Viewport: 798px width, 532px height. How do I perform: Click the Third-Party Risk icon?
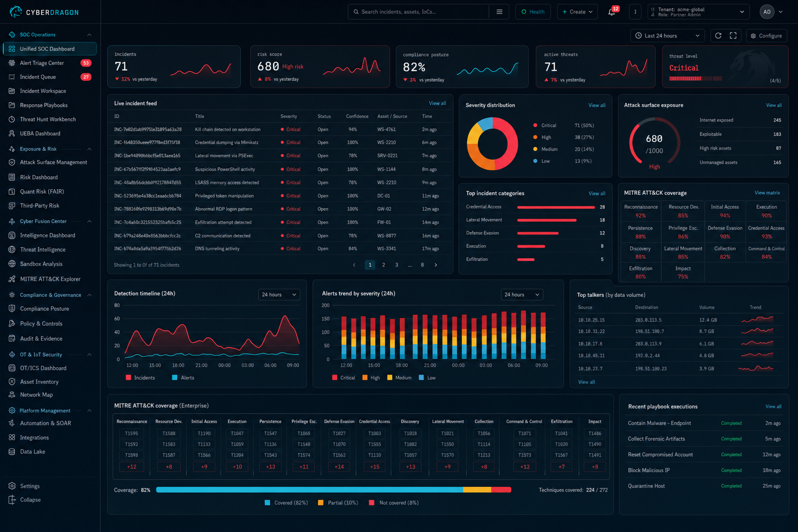coord(12,206)
